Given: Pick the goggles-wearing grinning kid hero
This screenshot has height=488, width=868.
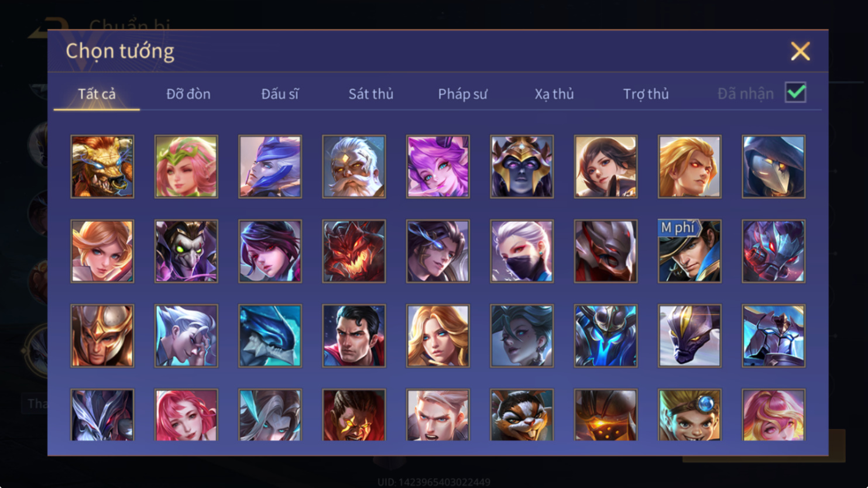Looking at the screenshot, I should [689, 415].
